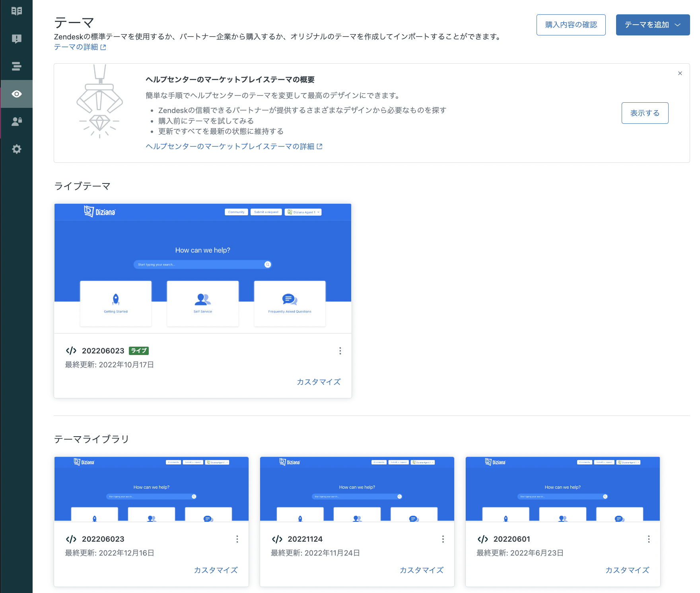
Task: Click the 購入内容の確認 button
Action: 571,25
